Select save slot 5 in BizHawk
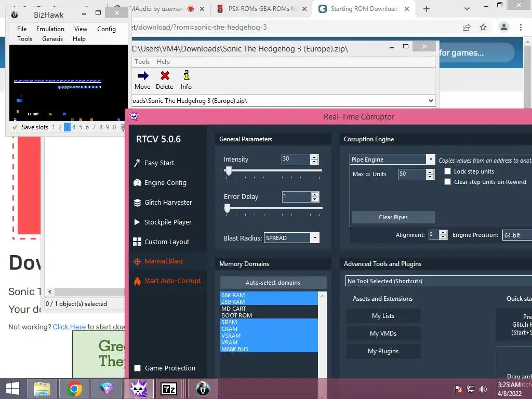 coord(81,127)
